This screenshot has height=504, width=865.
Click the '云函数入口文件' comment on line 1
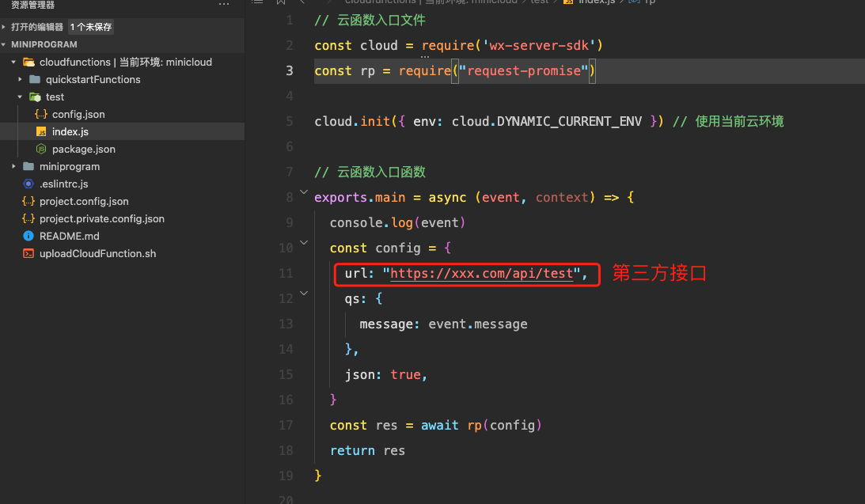tap(381, 21)
